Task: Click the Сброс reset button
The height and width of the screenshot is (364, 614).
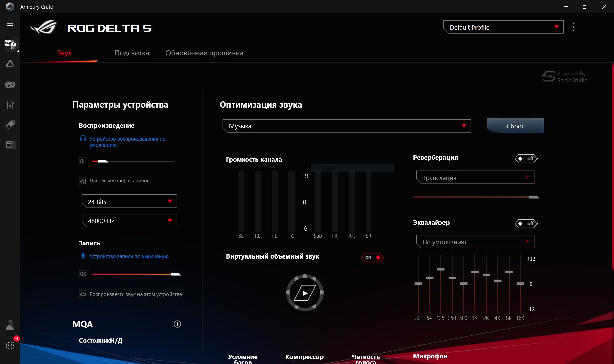Action: click(515, 126)
